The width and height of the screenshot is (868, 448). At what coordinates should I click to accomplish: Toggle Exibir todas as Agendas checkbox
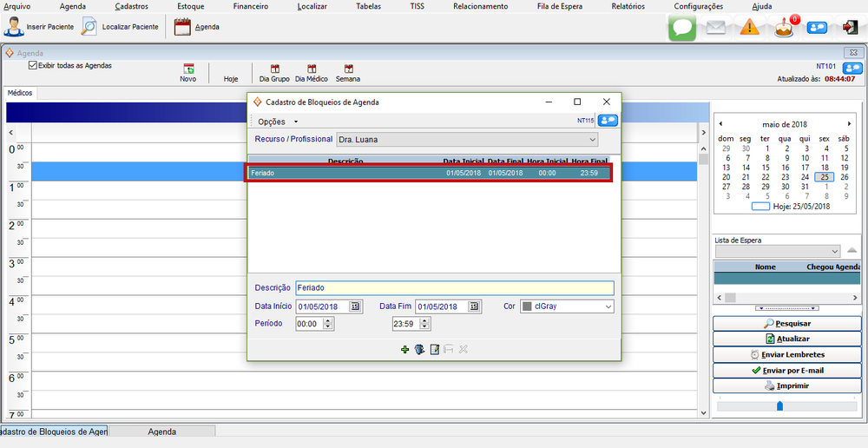(33, 65)
